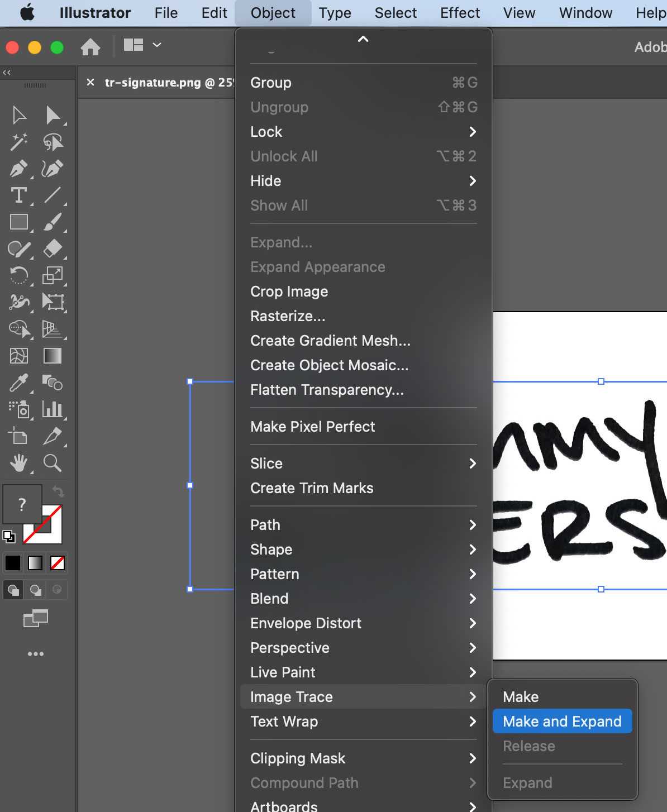Viewport: 667px width, 812px height.
Task: Select the Direct Selection tool
Action: (53, 115)
